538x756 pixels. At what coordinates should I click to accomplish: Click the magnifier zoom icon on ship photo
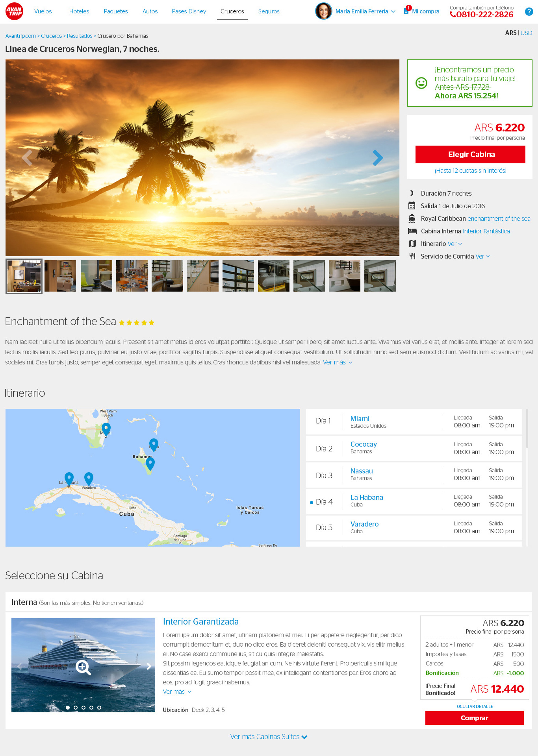click(x=83, y=667)
